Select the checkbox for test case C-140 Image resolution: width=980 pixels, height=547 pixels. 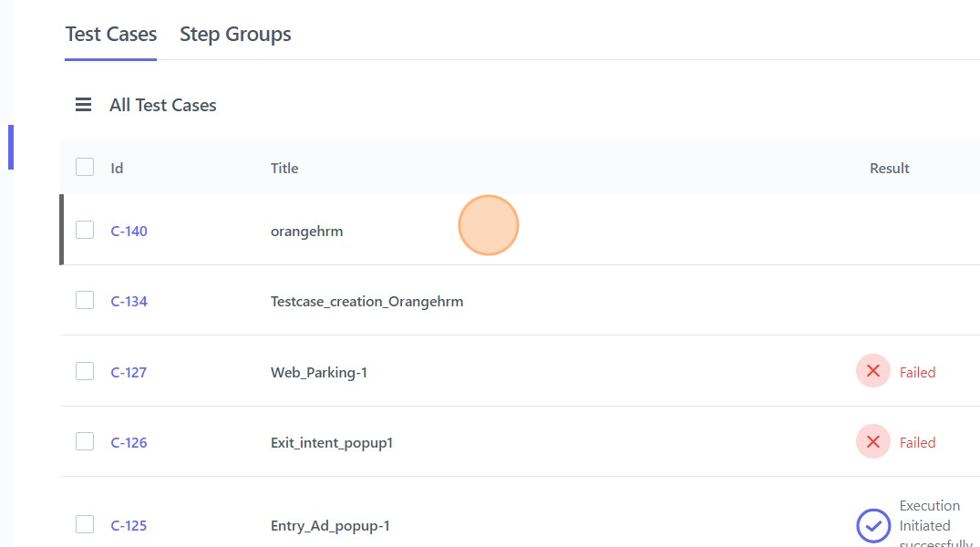point(85,230)
